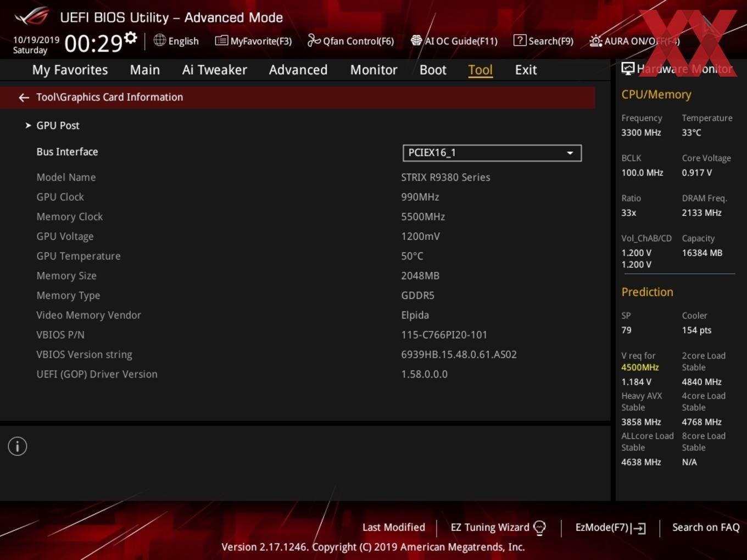Click the English language globe icon

tap(159, 40)
